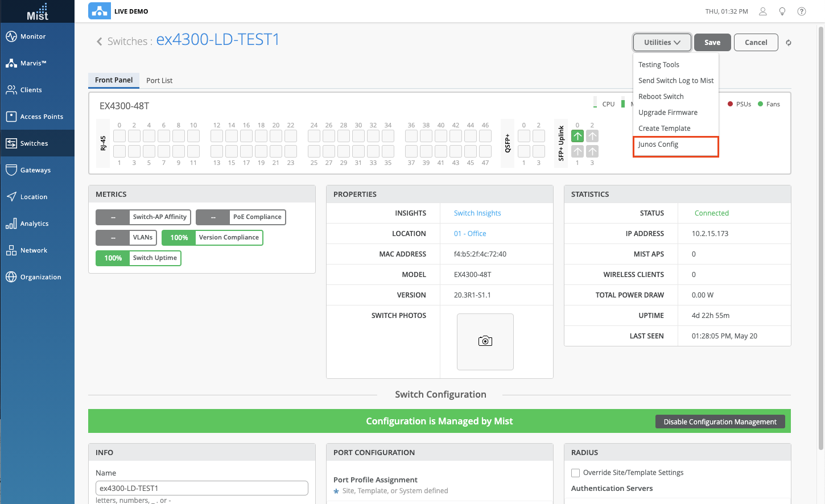Click the Fans status indicator
Image resolution: width=825 pixels, height=504 pixels.
(x=769, y=104)
